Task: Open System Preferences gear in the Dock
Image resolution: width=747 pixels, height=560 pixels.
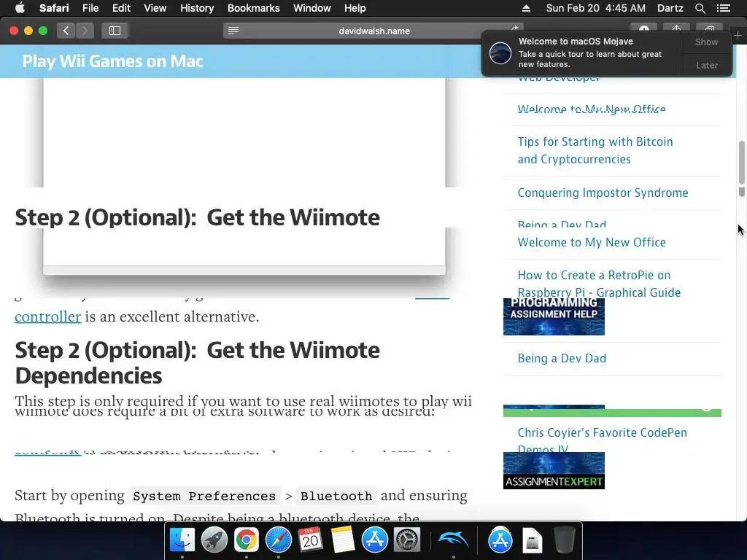Action: coord(407,540)
